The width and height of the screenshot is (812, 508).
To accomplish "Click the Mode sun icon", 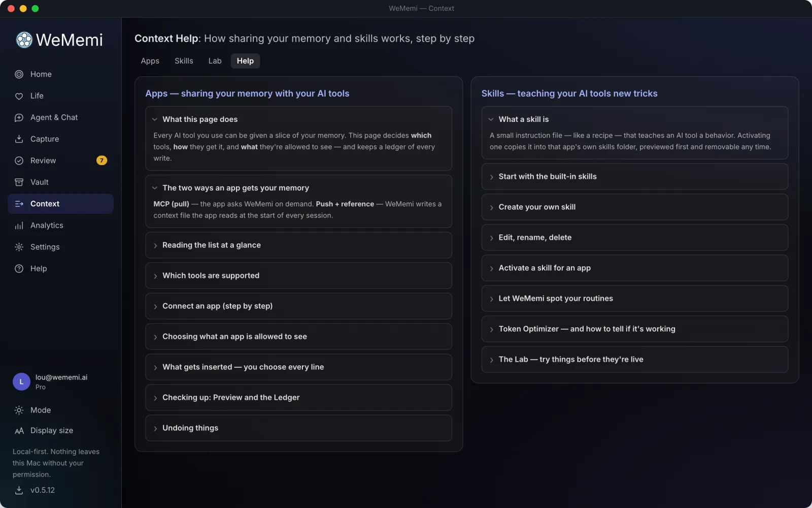I will (x=19, y=410).
